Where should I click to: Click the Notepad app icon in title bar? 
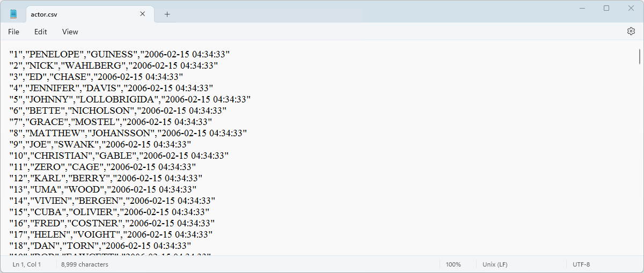tap(13, 14)
